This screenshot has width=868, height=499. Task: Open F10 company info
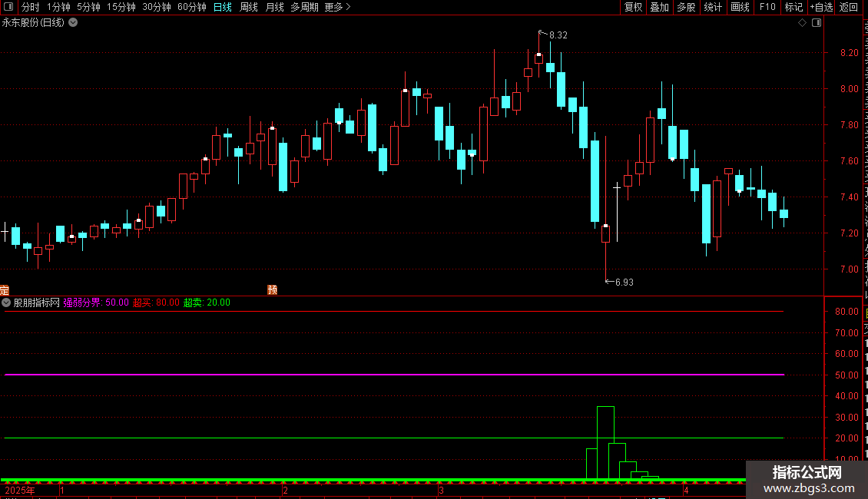pyautogui.click(x=767, y=7)
